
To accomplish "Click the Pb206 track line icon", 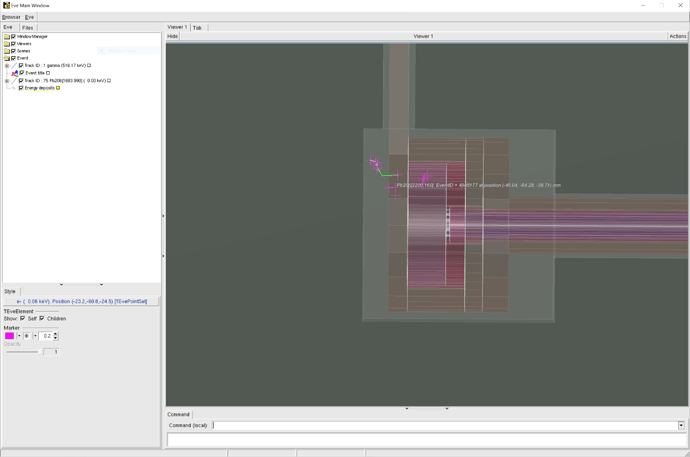I will 14,81.
